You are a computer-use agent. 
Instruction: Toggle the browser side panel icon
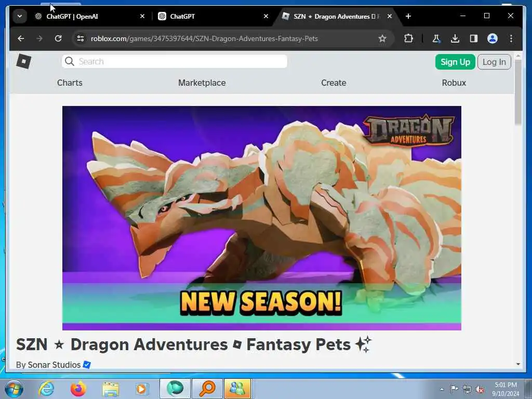[x=474, y=38]
